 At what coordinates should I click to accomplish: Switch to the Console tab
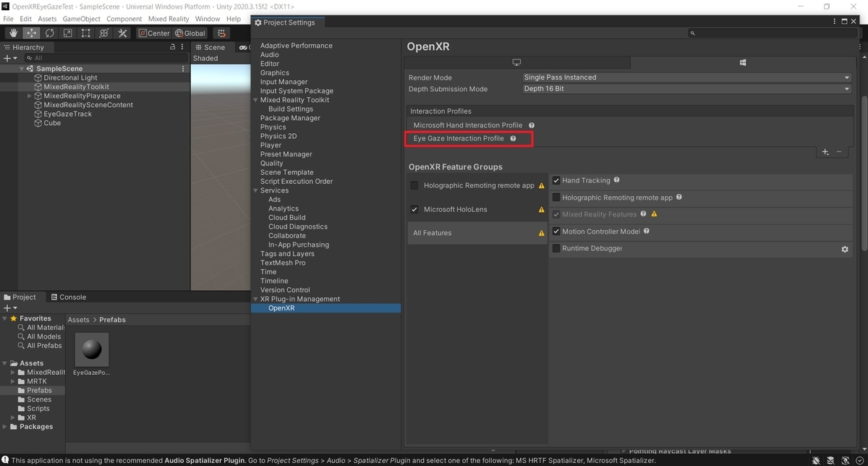pos(67,297)
